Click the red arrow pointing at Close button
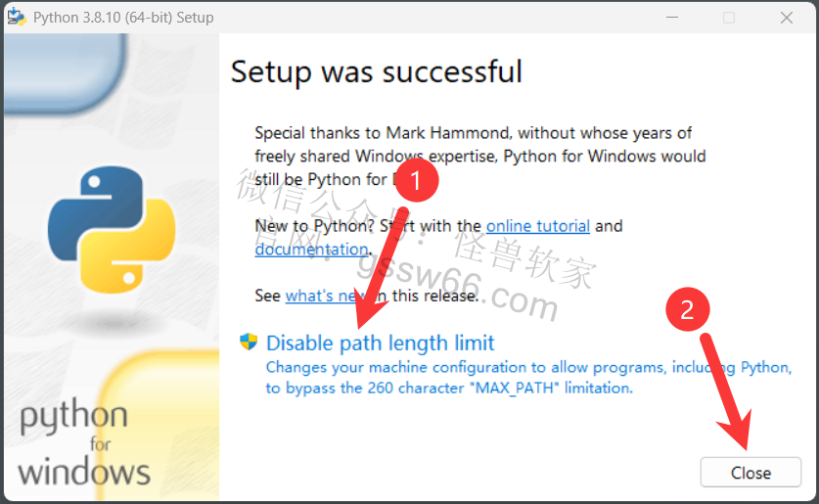 point(725,391)
